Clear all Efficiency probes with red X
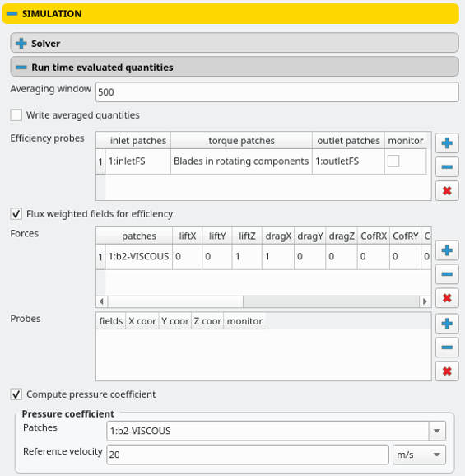Viewport: 465px width, 476px height. [x=447, y=190]
